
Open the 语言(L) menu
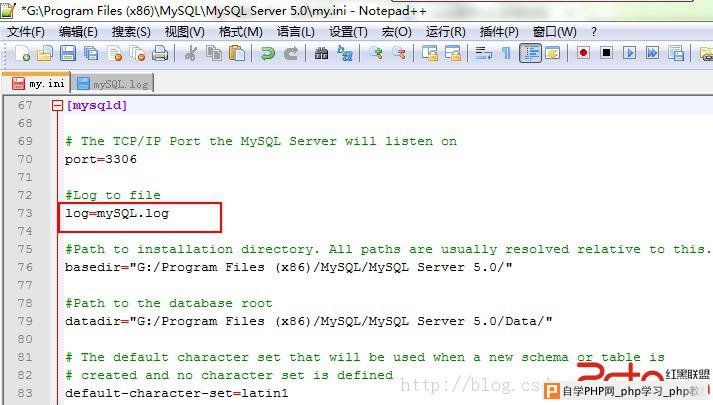[296, 32]
